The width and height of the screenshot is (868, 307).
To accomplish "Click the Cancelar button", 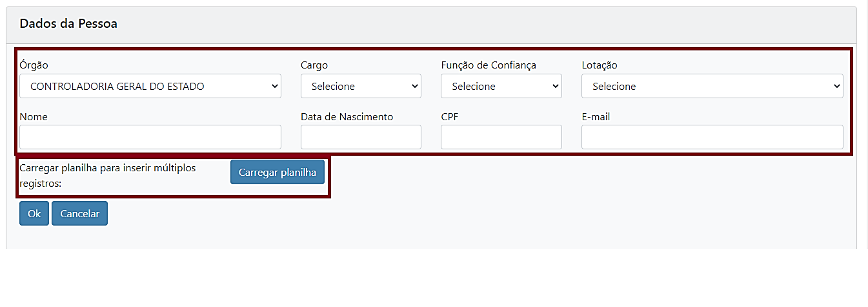I will tap(79, 214).
